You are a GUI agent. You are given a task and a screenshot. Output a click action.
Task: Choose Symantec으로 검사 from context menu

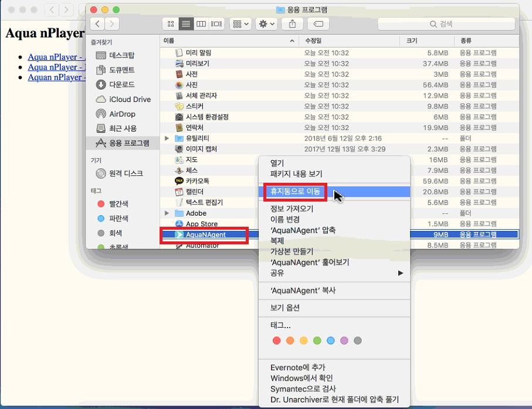click(334, 388)
